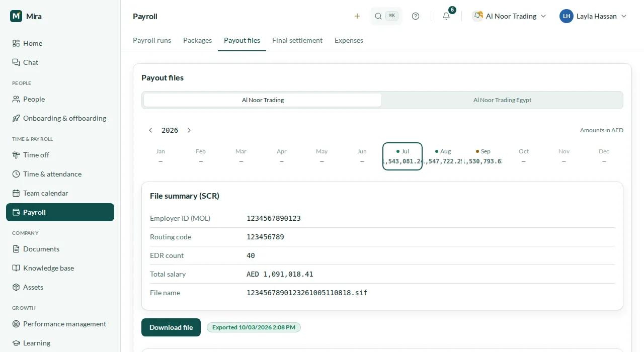
Task: Select the Jul month tile
Action: coord(403,156)
